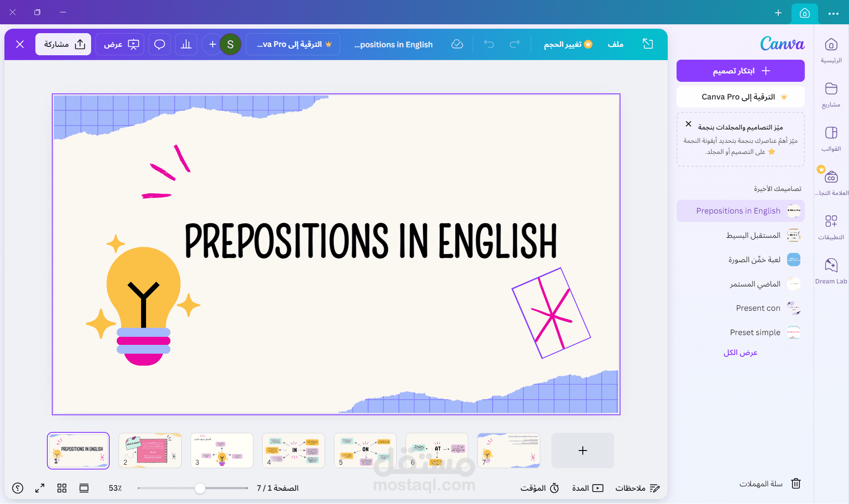Close the editor with the X icon
Viewport: 849px width, 504px height.
20,44
